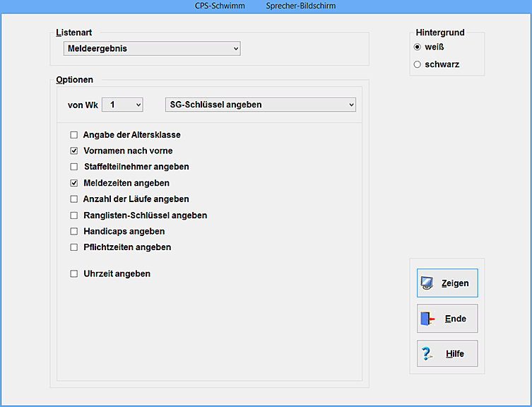The height and width of the screenshot is (407, 532).
Task: Tick the Handicaps angeben checkbox
Action: [74, 232]
